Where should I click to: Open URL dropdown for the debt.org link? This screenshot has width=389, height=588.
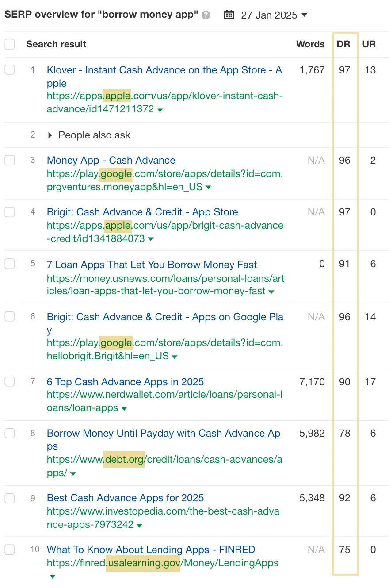coord(73,474)
